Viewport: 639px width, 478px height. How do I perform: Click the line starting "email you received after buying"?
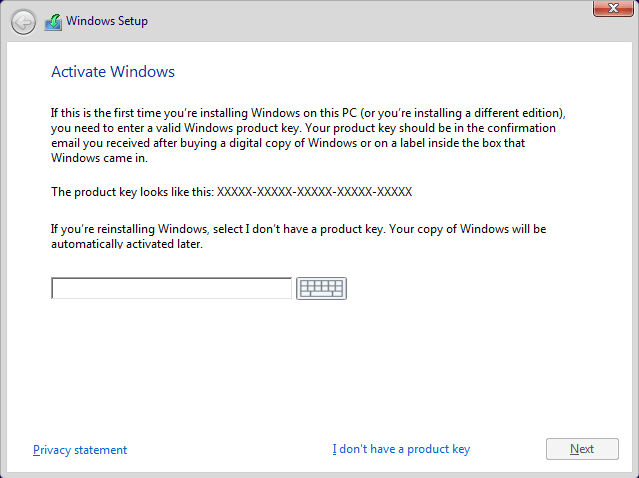point(288,143)
